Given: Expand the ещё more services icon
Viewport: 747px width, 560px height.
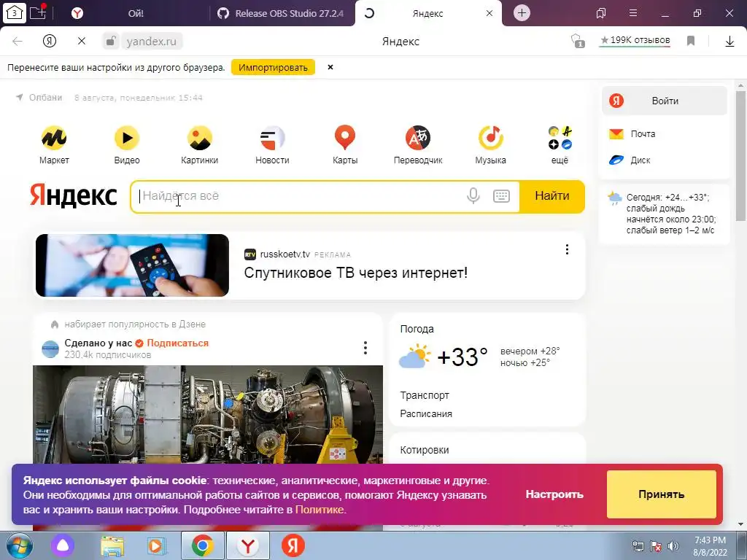Looking at the screenshot, I should tap(560, 145).
